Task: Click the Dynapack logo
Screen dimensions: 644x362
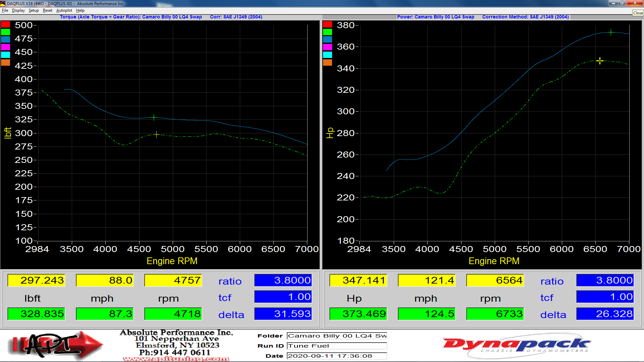Action: click(x=517, y=345)
